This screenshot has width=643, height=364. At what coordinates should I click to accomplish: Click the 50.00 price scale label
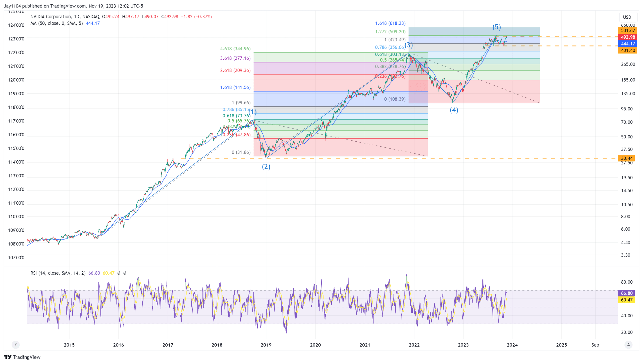pos(627,137)
